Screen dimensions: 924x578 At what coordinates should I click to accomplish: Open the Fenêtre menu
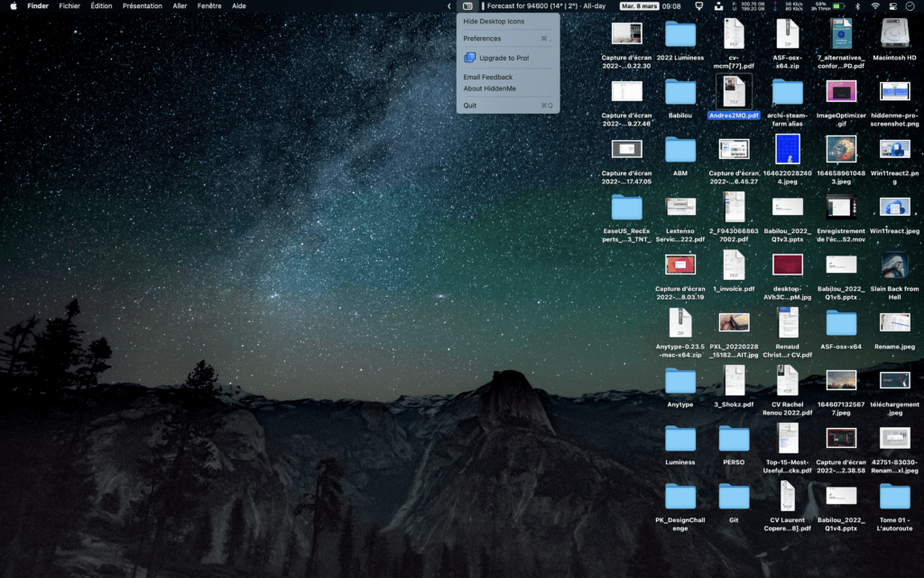pyautogui.click(x=209, y=6)
